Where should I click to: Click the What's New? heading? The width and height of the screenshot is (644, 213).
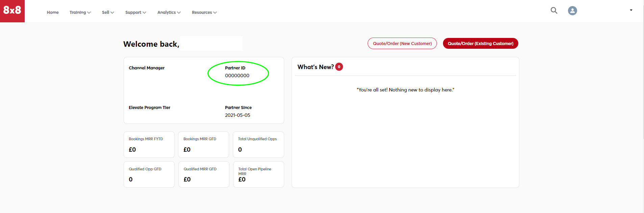(x=316, y=67)
